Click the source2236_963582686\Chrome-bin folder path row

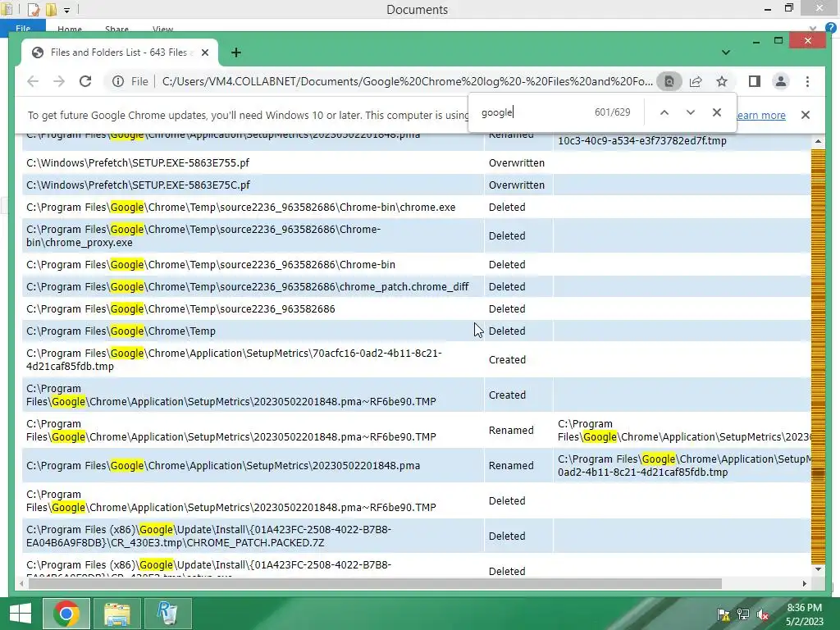tap(211, 265)
